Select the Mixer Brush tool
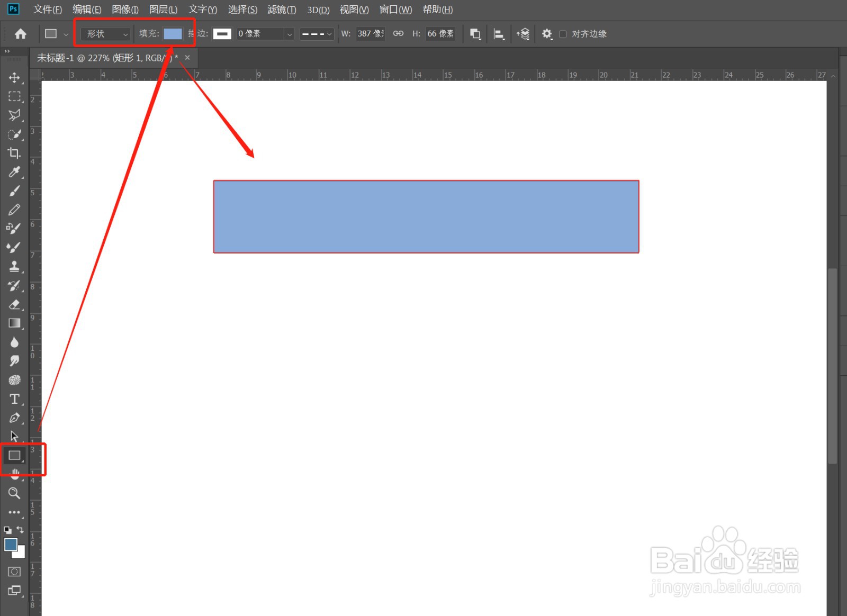The width and height of the screenshot is (847, 616). click(14, 248)
